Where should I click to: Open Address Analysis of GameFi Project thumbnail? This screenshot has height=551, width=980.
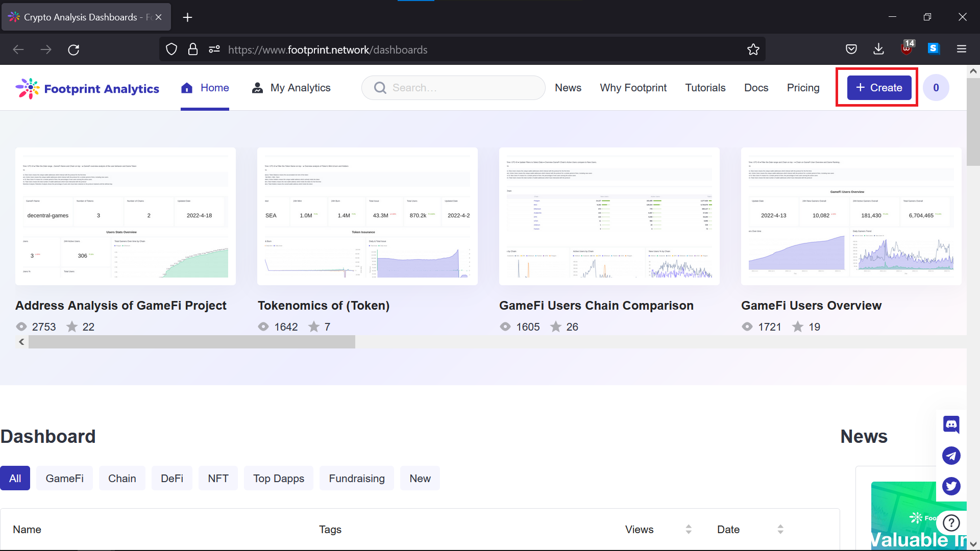tap(126, 216)
